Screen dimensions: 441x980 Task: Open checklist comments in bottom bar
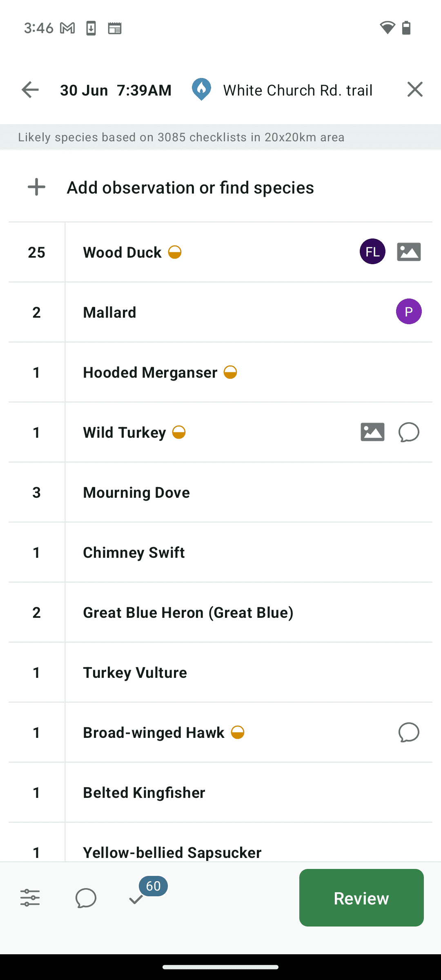(86, 898)
